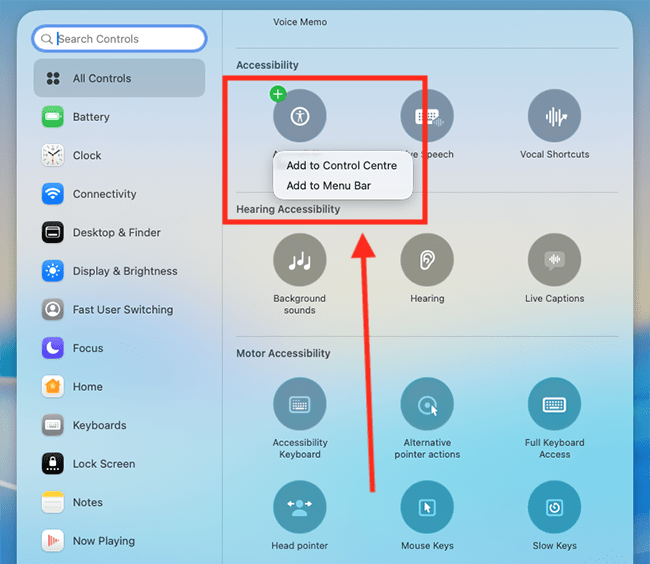Select Display & Brightness sidebar item
Image resolution: width=650 pixels, height=564 pixels.
(124, 271)
